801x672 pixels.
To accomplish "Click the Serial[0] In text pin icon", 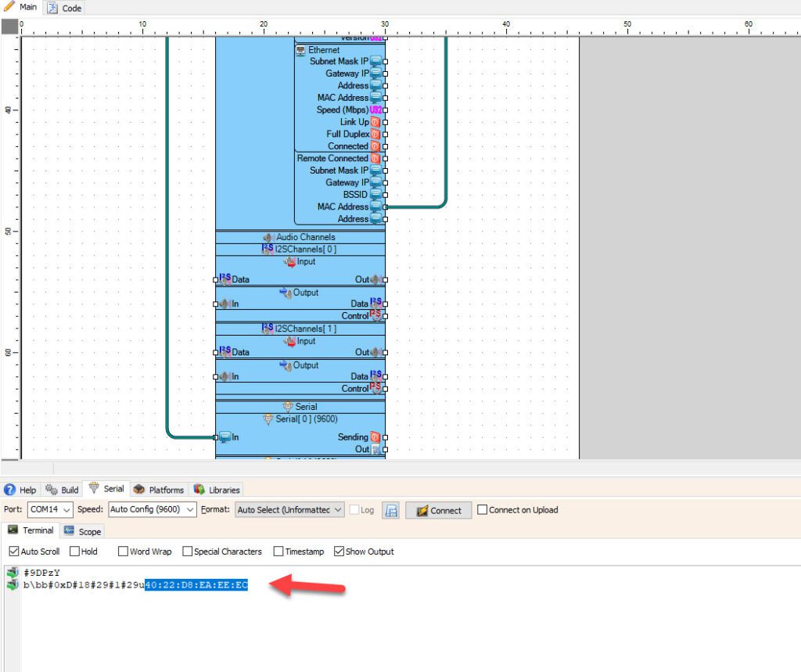I will [224, 437].
